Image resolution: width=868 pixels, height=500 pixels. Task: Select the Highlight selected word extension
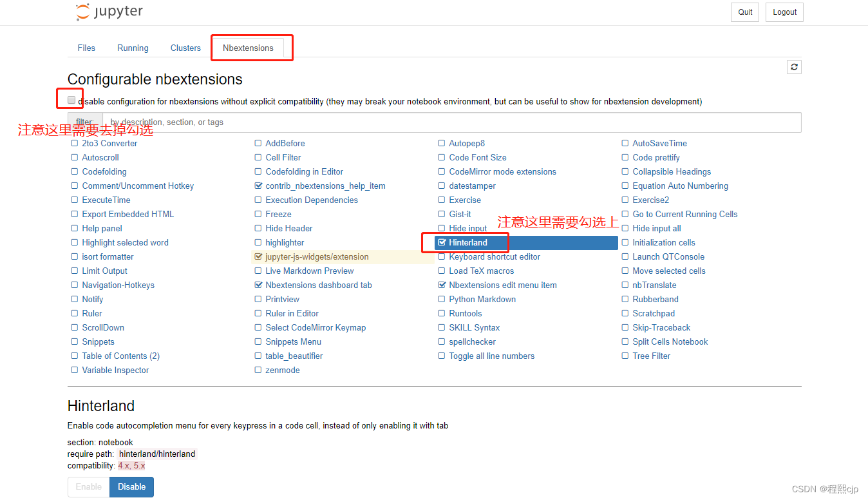point(125,242)
